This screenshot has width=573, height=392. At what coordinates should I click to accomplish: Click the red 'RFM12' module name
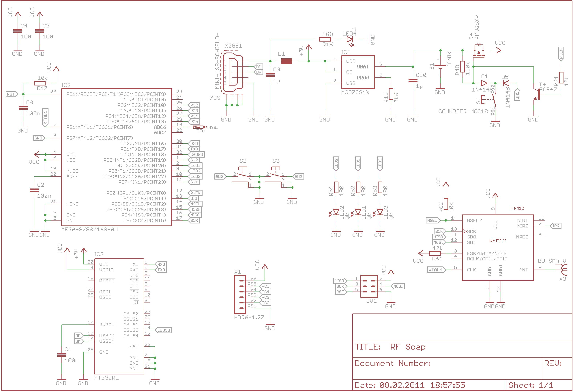(x=498, y=241)
